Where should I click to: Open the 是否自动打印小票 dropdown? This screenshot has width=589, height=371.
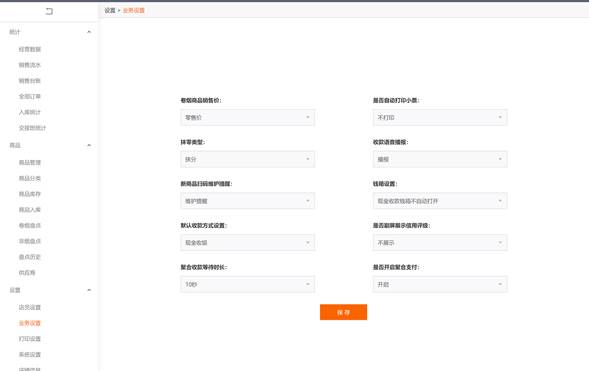coord(440,118)
